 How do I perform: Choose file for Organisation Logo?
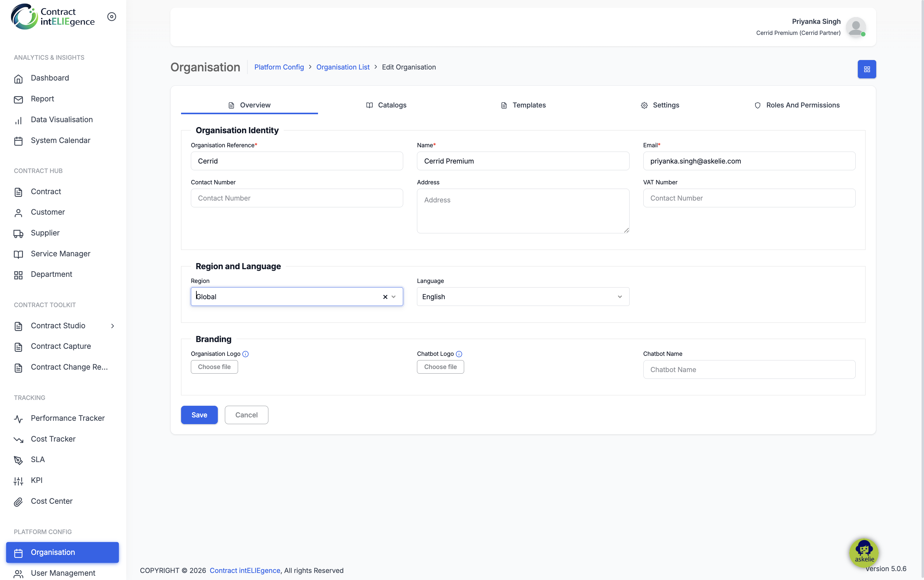pyautogui.click(x=214, y=367)
